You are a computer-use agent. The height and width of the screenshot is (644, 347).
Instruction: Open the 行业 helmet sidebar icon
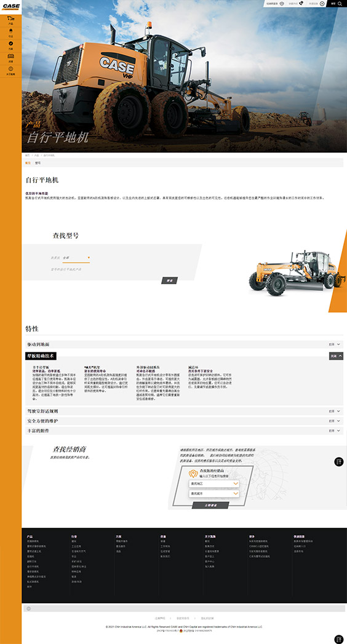(x=10, y=31)
